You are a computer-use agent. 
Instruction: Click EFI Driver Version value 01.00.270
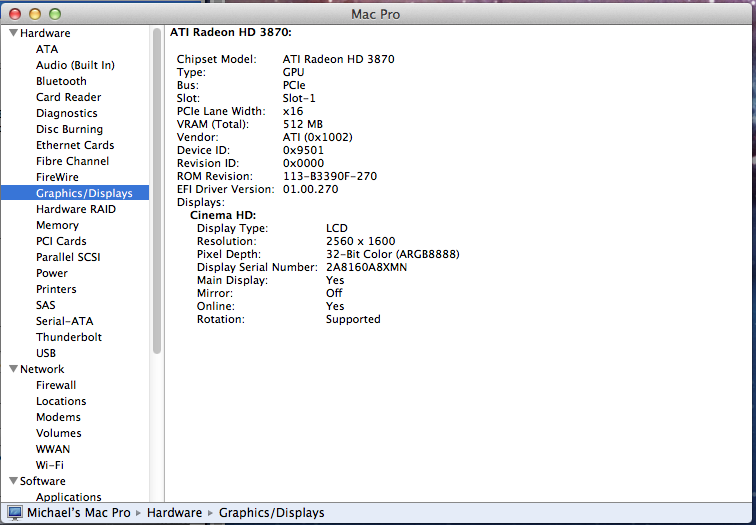coord(310,189)
